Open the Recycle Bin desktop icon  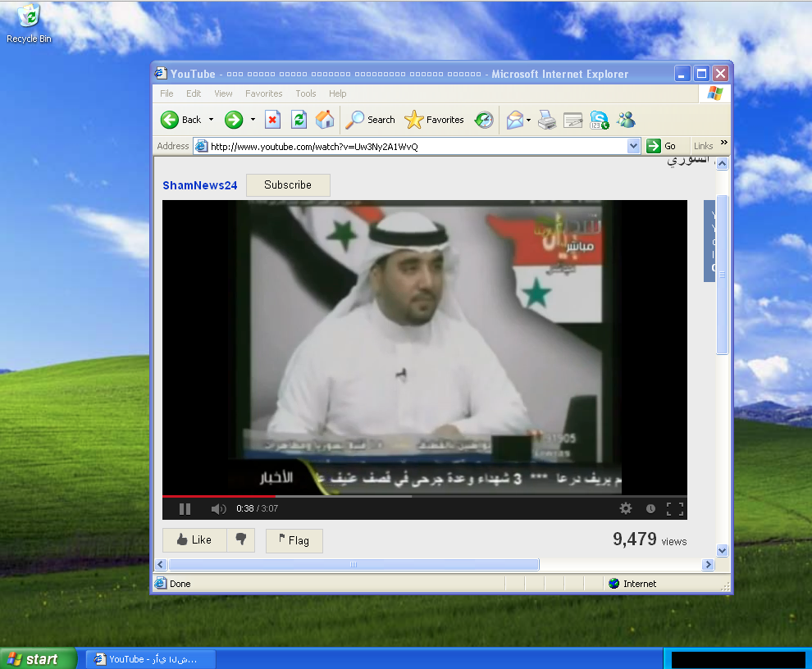(29, 23)
